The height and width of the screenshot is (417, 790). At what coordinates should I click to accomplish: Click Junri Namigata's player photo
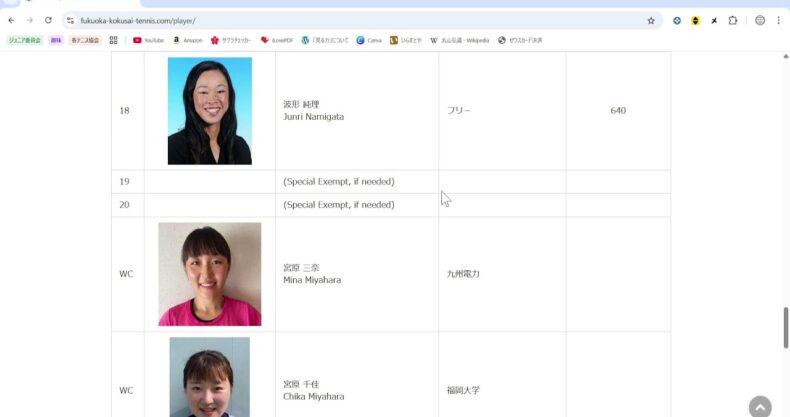pos(210,110)
